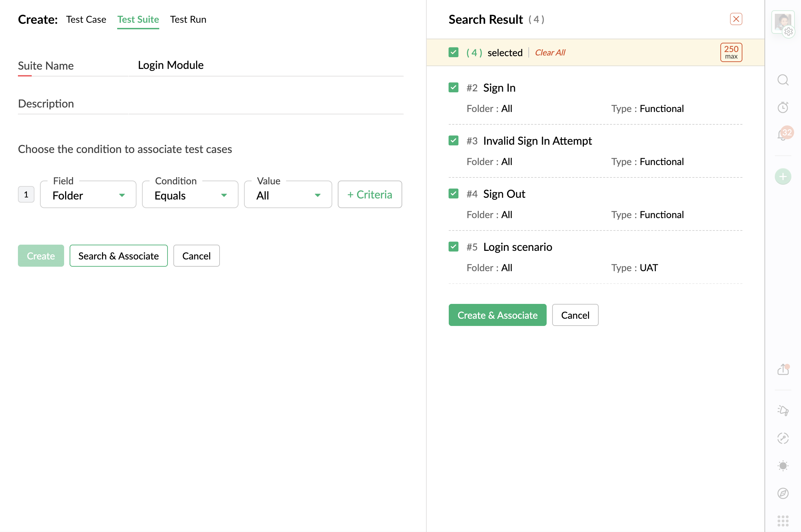
Task: Click the compass explore icon
Action: coord(783,493)
